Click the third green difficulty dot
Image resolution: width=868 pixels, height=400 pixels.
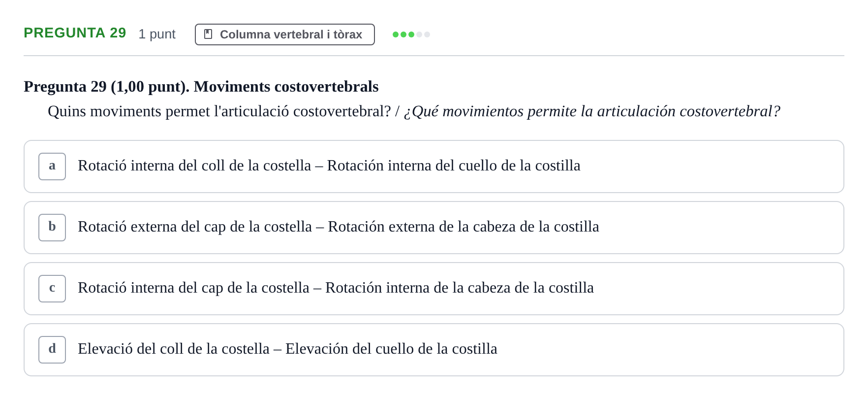[411, 34]
